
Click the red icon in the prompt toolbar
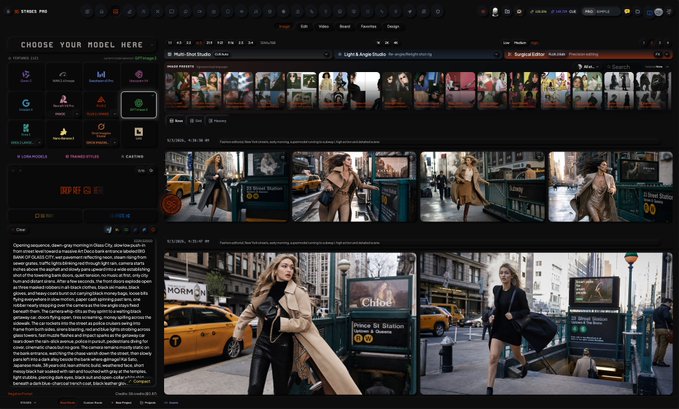[x=152, y=230]
